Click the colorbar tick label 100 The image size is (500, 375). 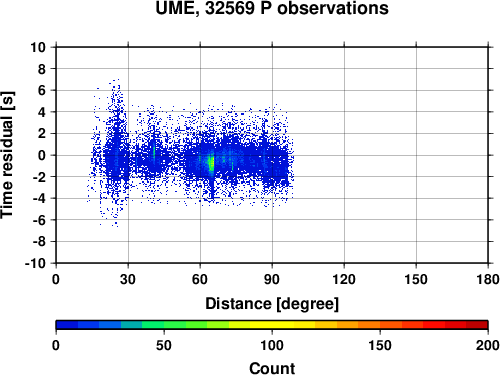point(272,345)
